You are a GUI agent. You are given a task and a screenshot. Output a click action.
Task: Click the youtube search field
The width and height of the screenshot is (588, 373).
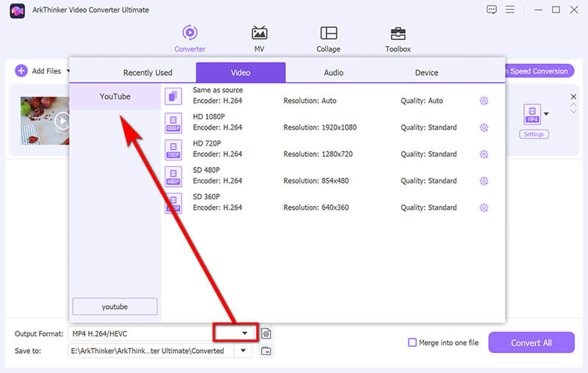pyautogui.click(x=115, y=307)
